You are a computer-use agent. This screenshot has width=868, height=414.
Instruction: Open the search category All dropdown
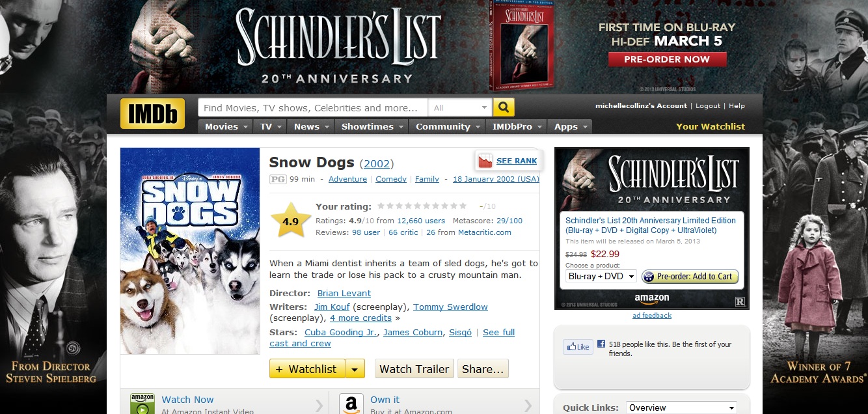461,108
